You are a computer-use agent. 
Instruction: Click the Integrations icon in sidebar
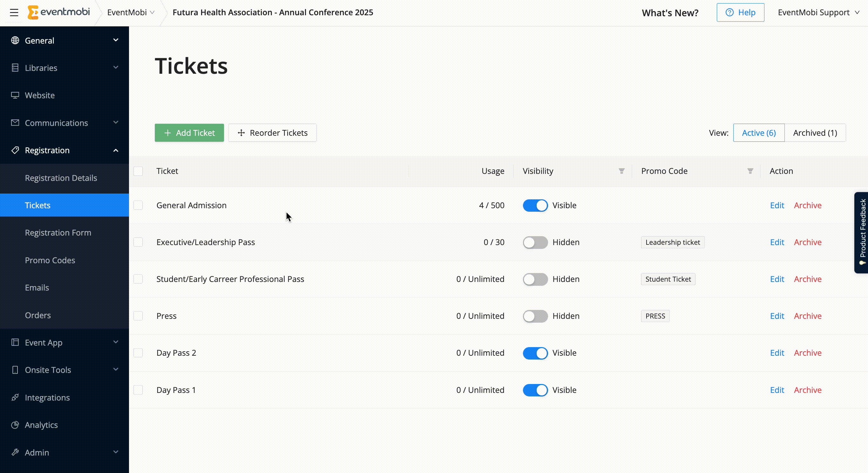tap(15, 397)
